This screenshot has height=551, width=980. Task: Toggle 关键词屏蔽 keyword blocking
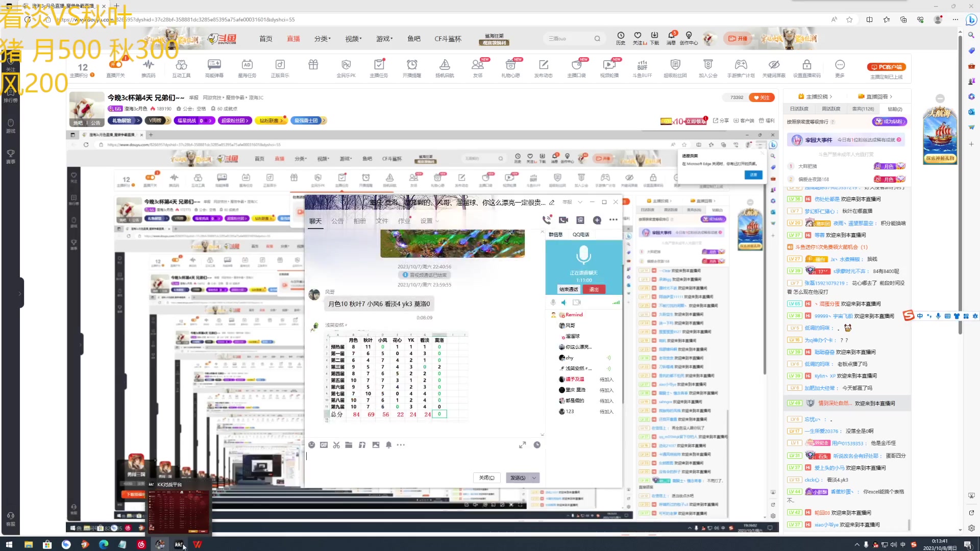point(774,67)
